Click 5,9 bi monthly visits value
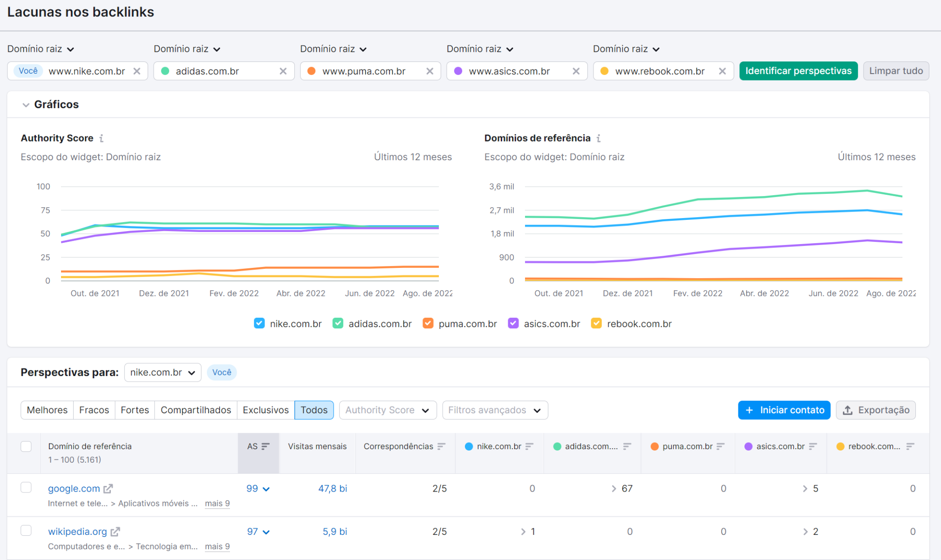941x560 pixels. pyautogui.click(x=335, y=532)
